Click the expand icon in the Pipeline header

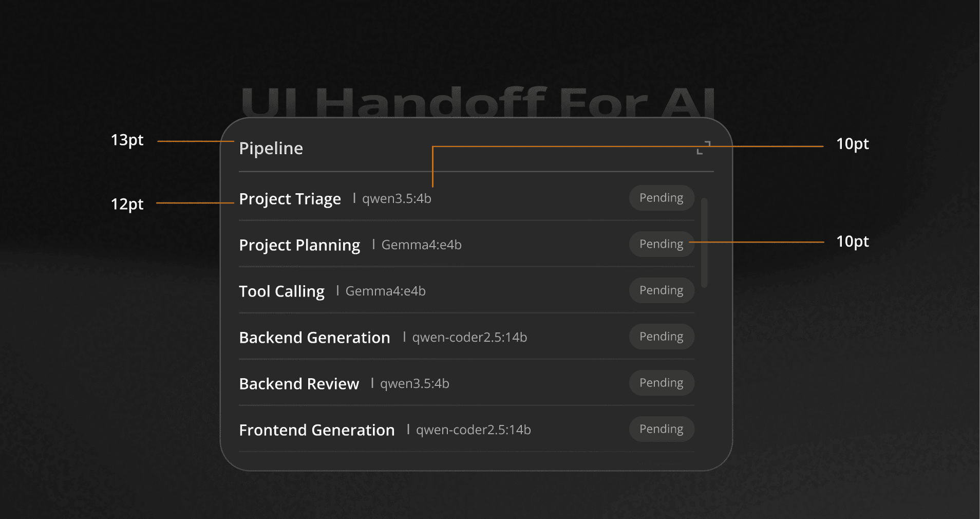point(703,147)
